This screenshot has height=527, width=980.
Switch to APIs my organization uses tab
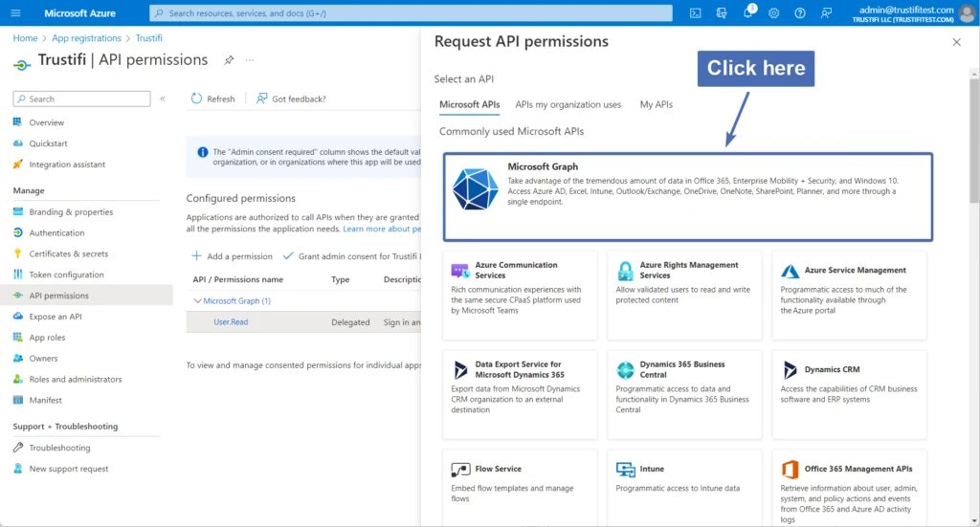tap(568, 104)
